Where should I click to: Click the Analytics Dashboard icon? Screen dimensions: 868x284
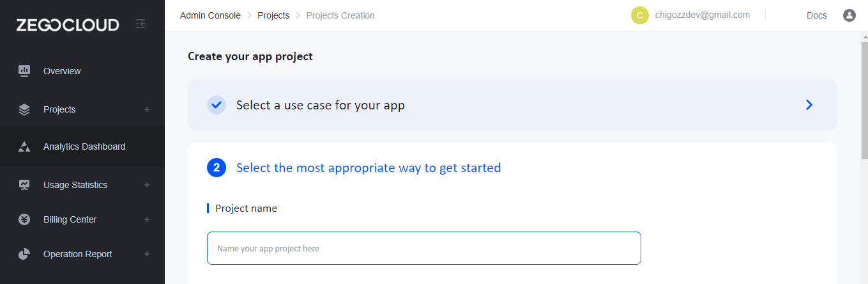point(24,146)
